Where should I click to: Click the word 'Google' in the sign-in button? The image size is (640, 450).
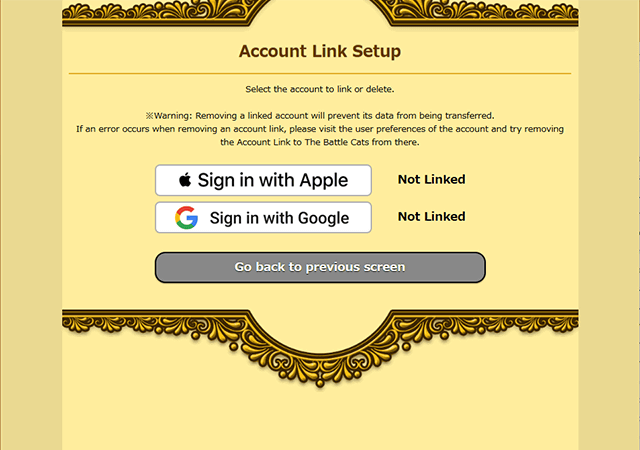[324, 218]
